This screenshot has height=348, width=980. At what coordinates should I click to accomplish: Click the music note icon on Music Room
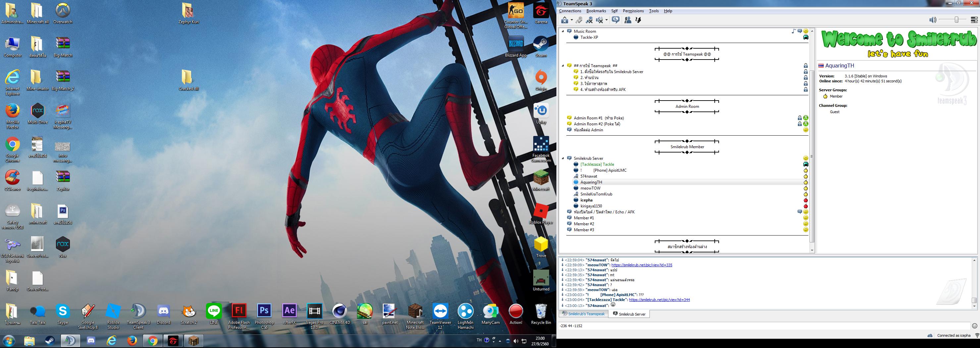pyautogui.click(x=793, y=31)
